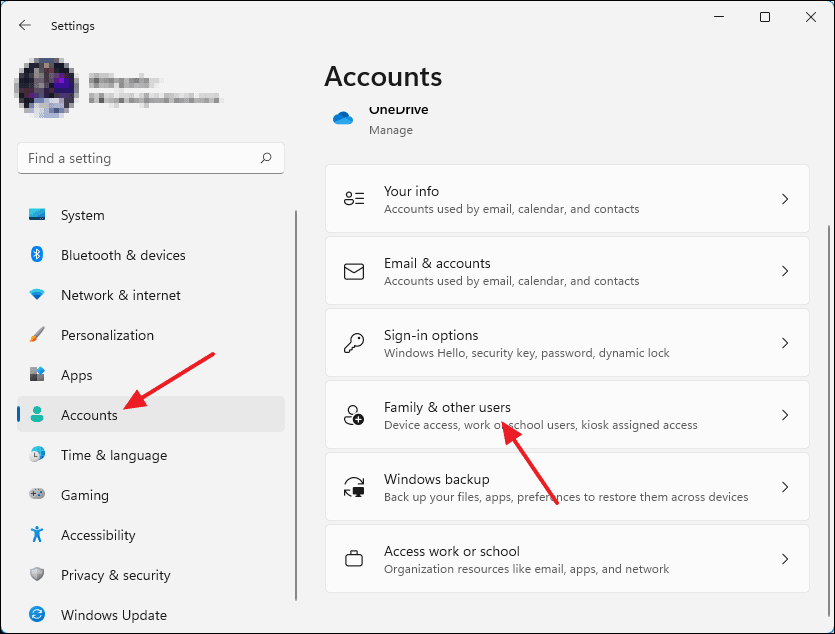Image resolution: width=835 pixels, height=634 pixels.
Task: Click the System monitor icon
Action: 37,215
